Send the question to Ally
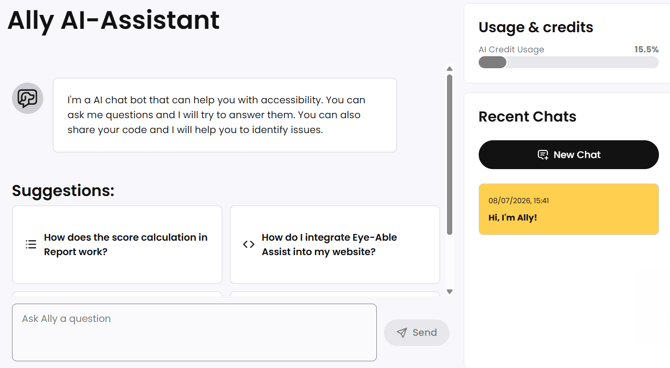This screenshot has height=368, width=670. (417, 333)
